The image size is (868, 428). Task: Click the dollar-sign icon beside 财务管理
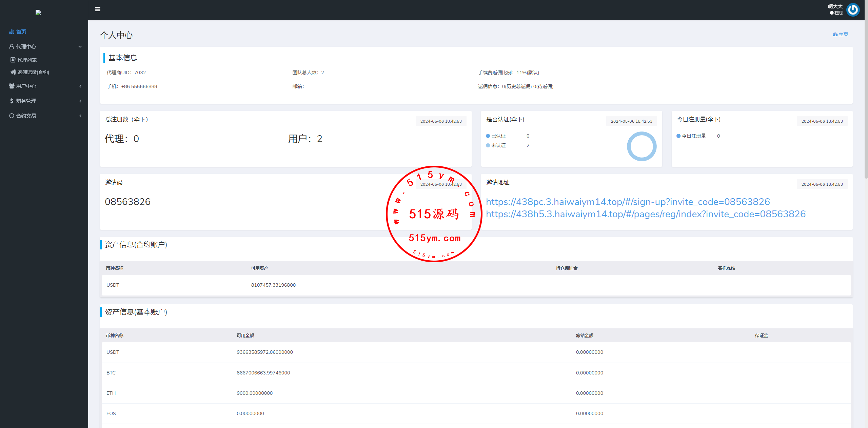[x=12, y=101]
